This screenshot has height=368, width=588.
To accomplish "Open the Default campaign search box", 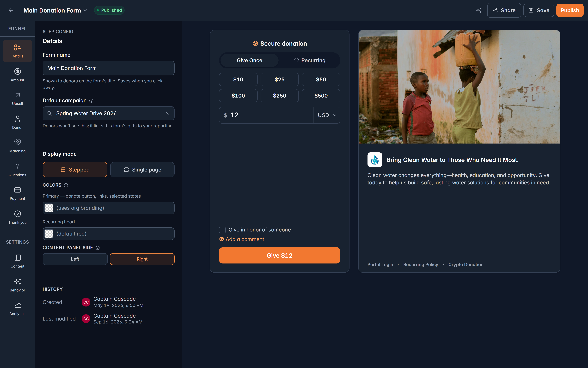I will coord(109,113).
